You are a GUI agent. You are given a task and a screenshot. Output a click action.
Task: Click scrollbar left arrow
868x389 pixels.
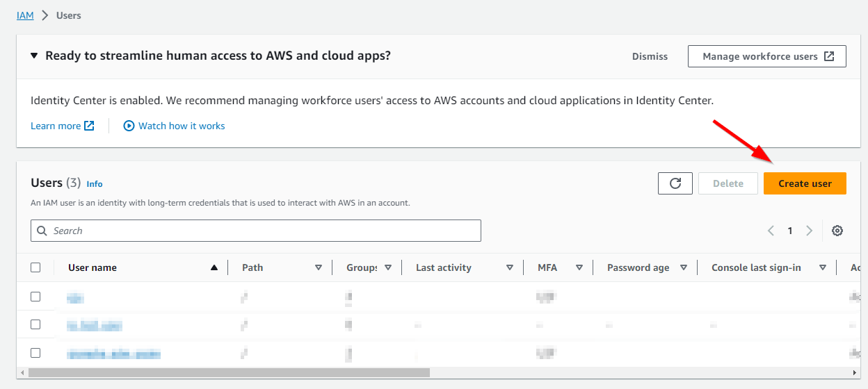pyautogui.click(x=22, y=373)
